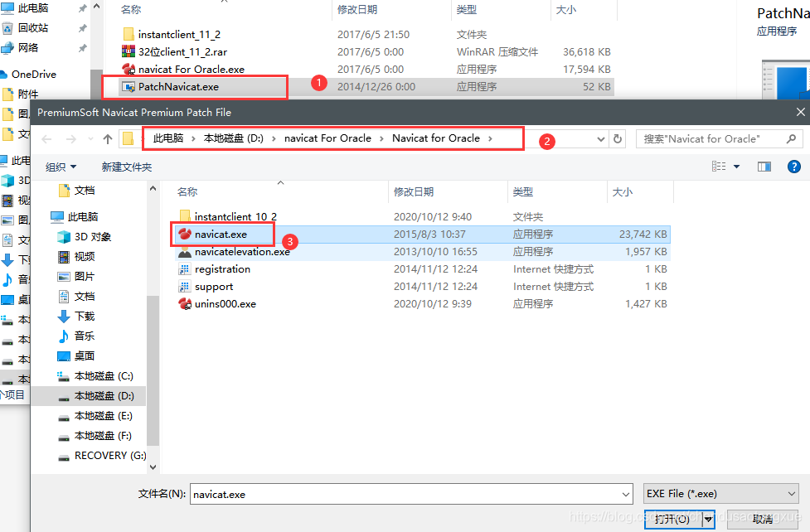The image size is (810, 532).
Task: Click the search magnifier icon
Action: click(791, 138)
